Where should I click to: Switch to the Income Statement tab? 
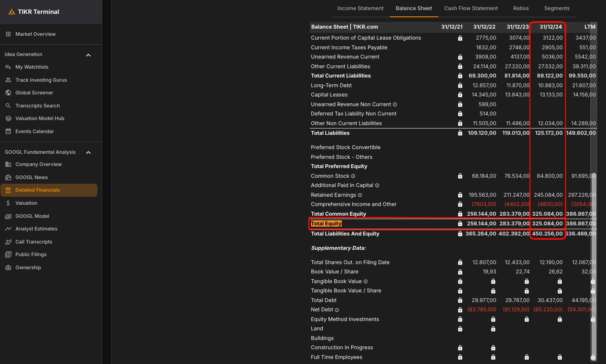360,8
